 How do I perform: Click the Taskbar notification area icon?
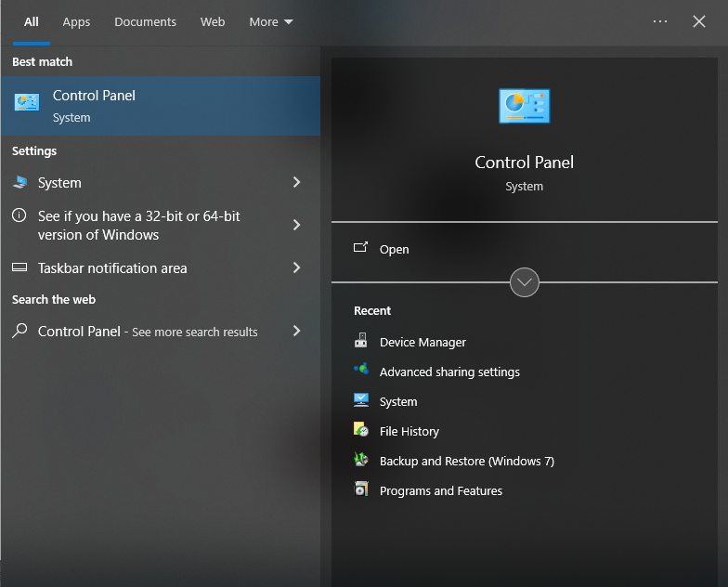pos(19,267)
